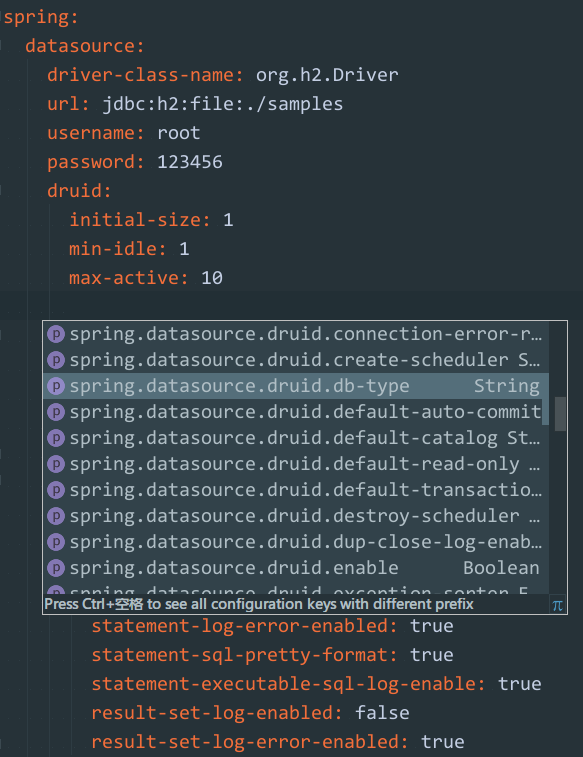Click the url key
This screenshot has height=757, width=583.
point(68,104)
